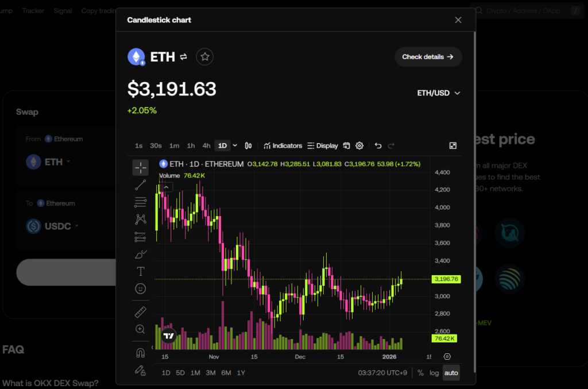Star ETH as a favorite

205,57
